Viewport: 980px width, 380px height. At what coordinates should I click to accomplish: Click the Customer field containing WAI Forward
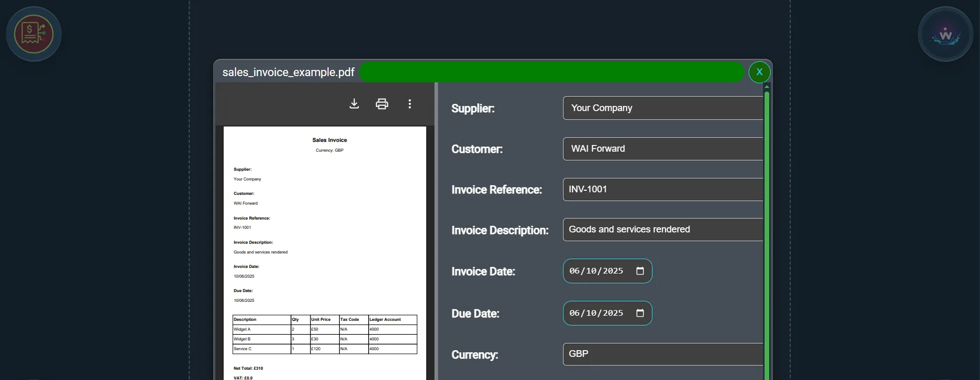[x=663, y=149]
